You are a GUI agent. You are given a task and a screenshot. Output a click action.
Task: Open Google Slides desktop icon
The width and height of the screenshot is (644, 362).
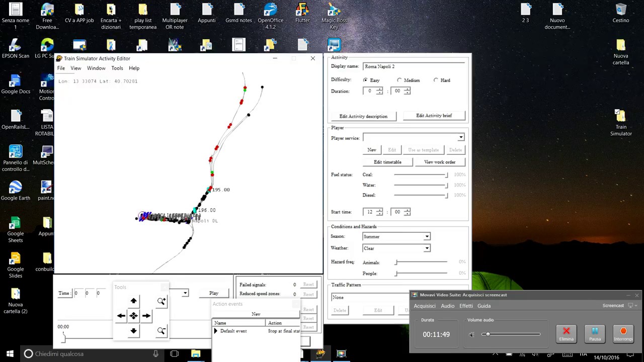pos(16,265)
